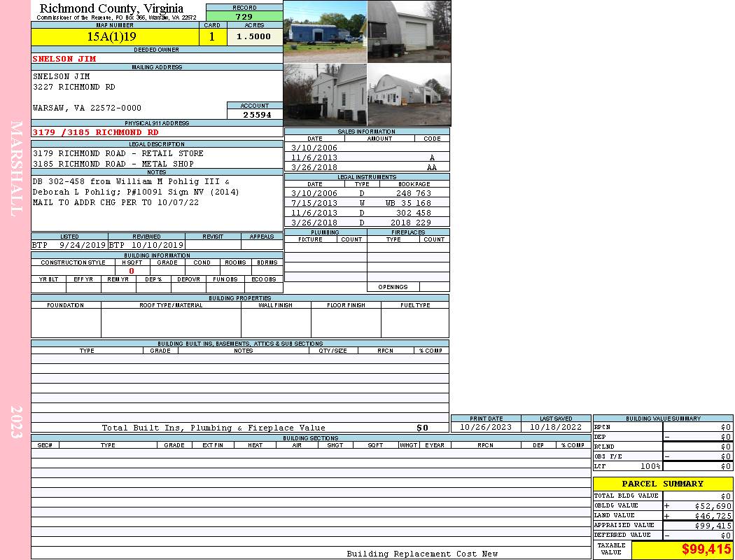Click the PARCEL SUMMARY header
Screen dimensions: 735x560
(x=663, y=484)
